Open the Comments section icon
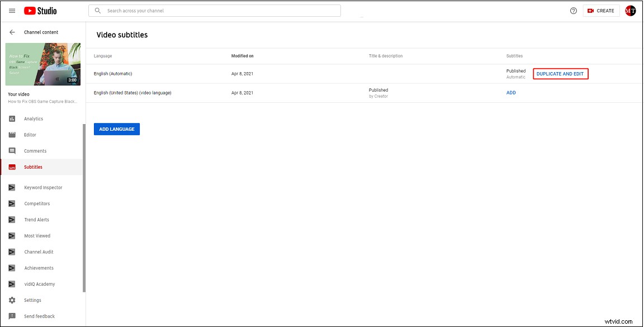Screen dimensions: 644x327 point(12,151)
